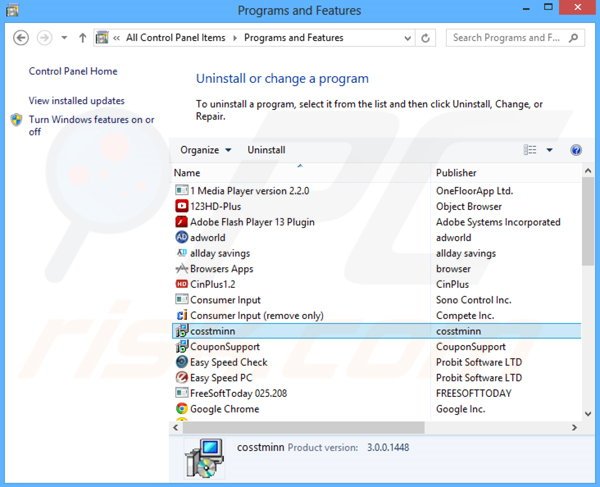Click the Programs and Features breadcrumb

[x=294, y=37]
